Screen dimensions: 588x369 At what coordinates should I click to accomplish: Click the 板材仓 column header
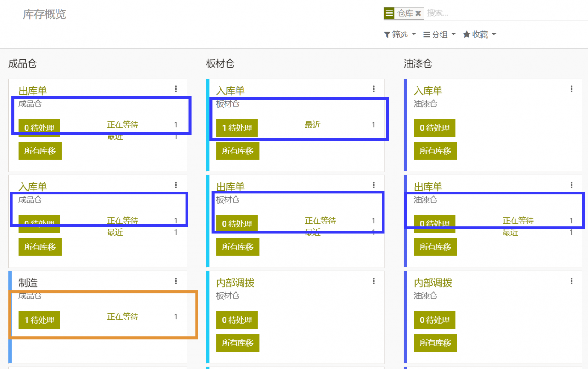[x=220, y=63]
